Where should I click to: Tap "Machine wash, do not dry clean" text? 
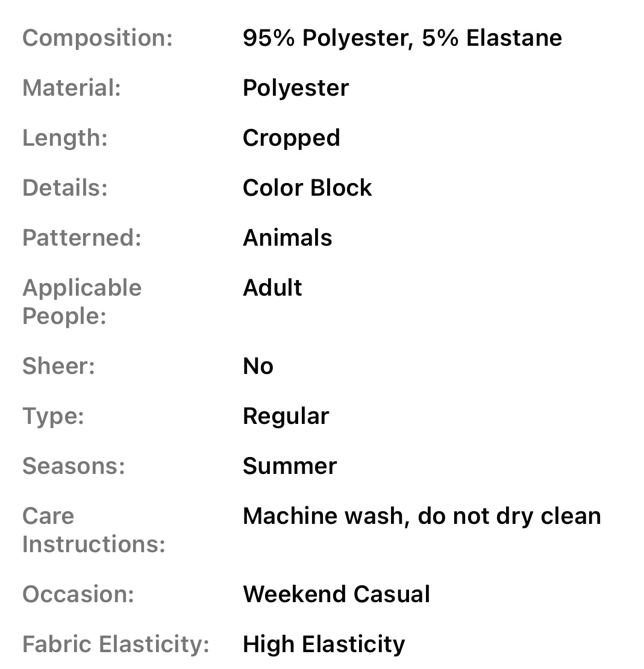pyautogui.click(x=422, y=516)
